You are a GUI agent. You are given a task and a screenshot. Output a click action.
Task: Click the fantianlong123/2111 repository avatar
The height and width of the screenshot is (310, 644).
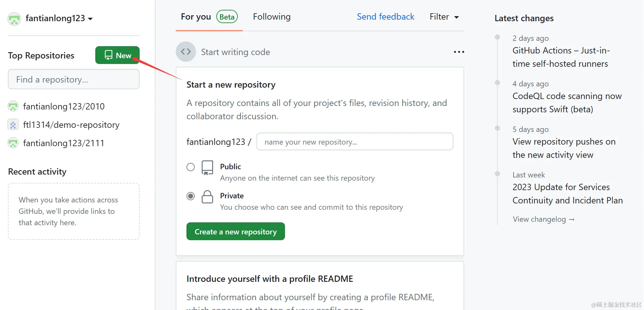coord(13,143)
